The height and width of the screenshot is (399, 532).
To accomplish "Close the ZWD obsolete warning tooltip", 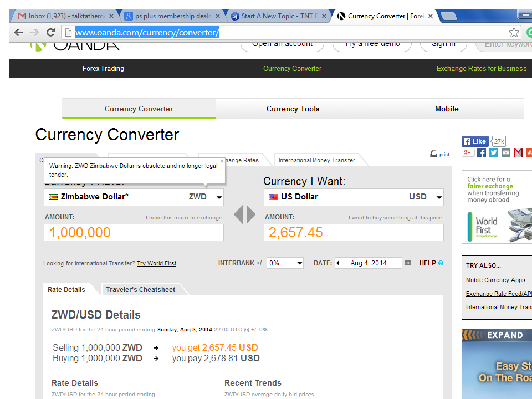I will click(222, 161).
